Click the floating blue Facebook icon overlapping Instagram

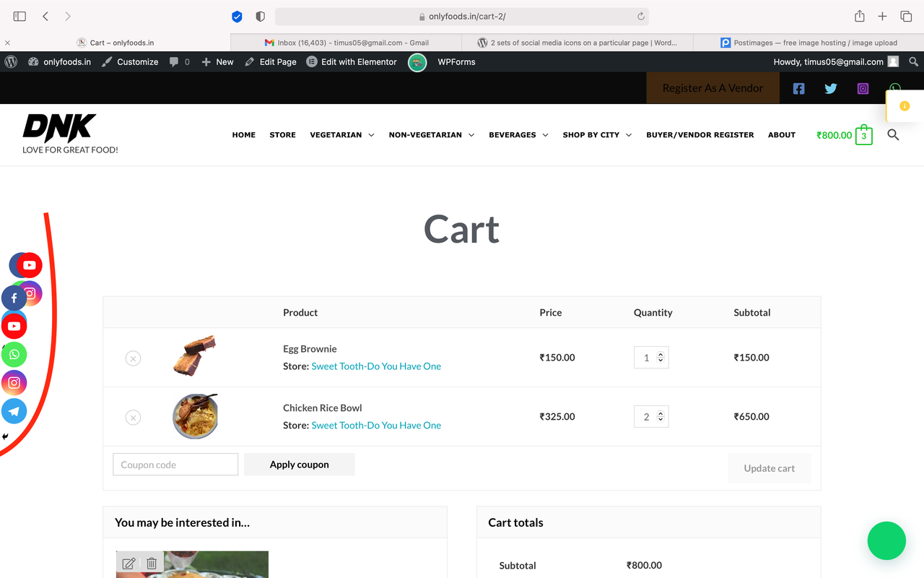(x=14, y=298)
